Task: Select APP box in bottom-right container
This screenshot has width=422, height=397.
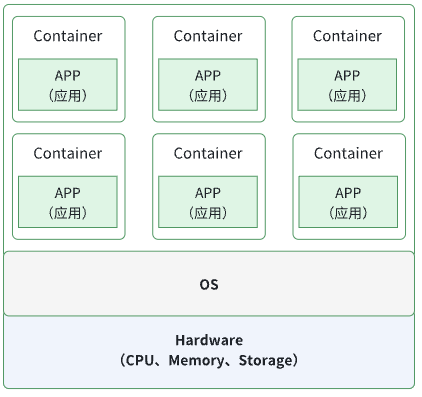Action: [x=348, y=202]
